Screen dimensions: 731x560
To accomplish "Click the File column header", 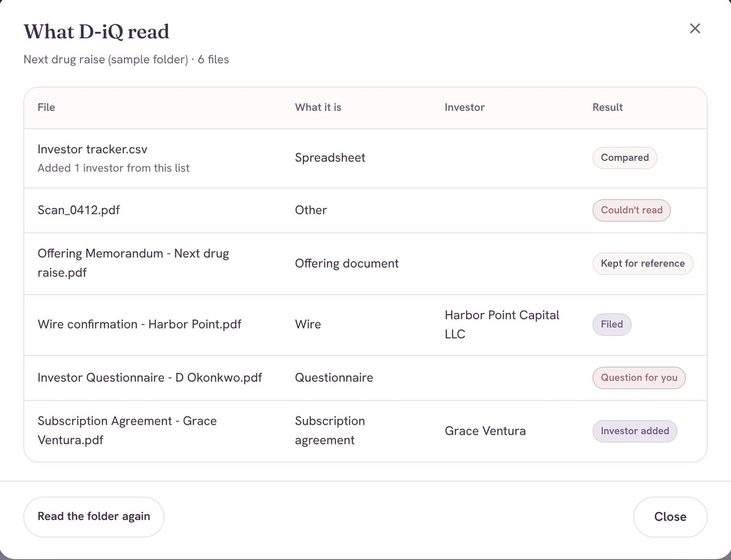I will (46, 107).
